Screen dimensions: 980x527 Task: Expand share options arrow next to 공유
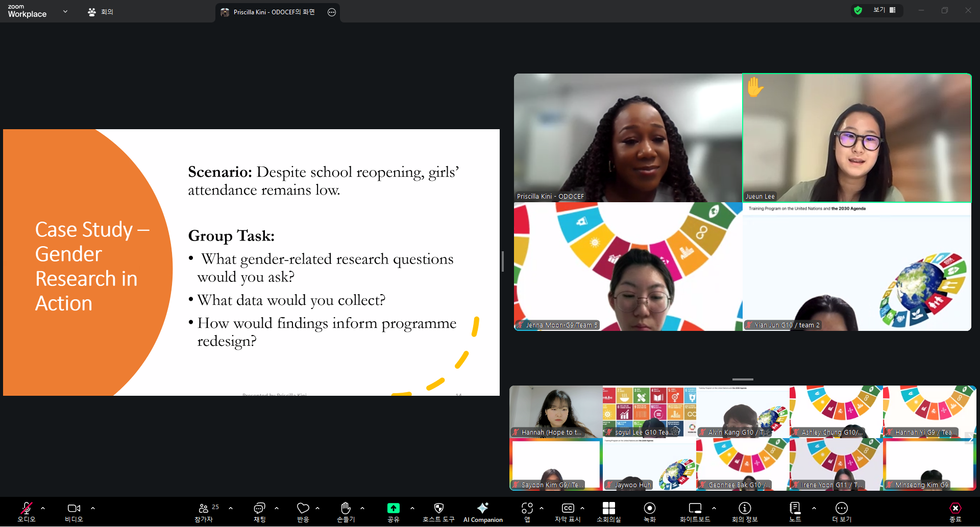tap(412, 508)
